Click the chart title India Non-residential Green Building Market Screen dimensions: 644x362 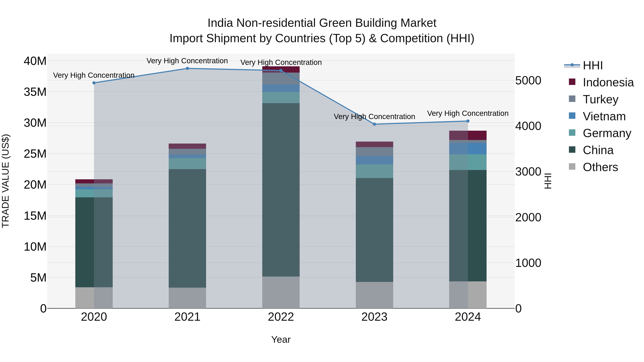click(x=322, y=23)
